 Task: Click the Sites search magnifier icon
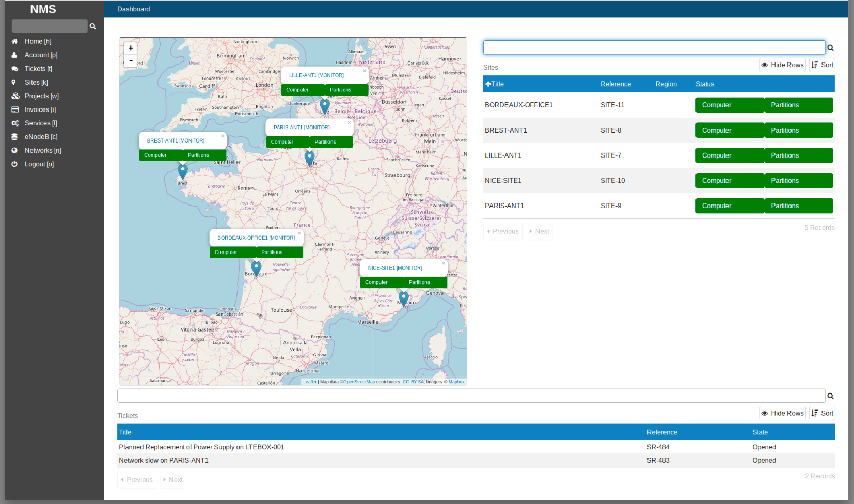830,48
